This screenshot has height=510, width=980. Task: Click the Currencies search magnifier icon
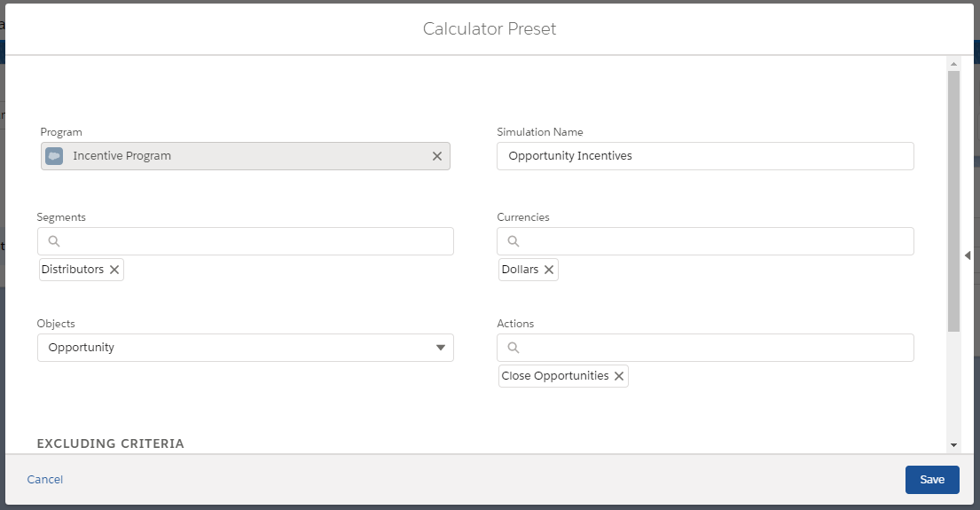click(x=514, y=241)
